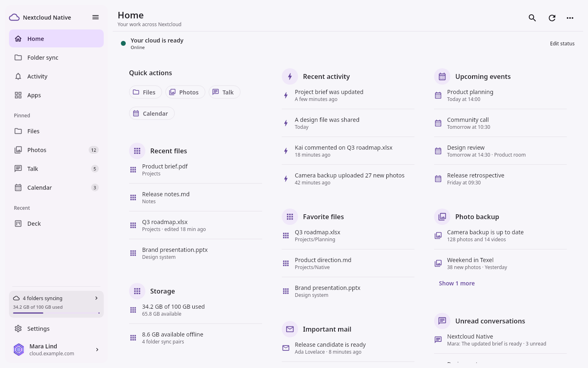The height and width of the screenshot is (368, 588).
Task: Click the lightning icon beside Camera backup uploaded
Action: pyautogui.click(x=286, y=179)
